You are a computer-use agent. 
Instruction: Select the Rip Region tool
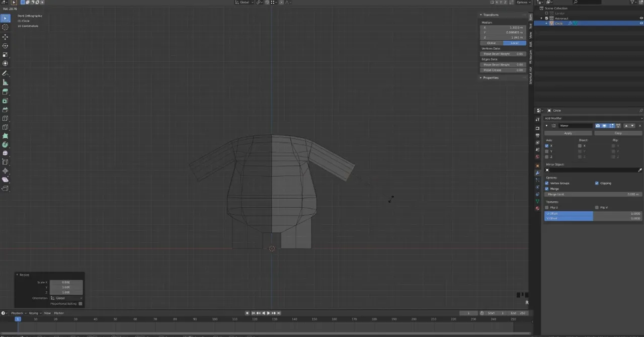[5, 189]
